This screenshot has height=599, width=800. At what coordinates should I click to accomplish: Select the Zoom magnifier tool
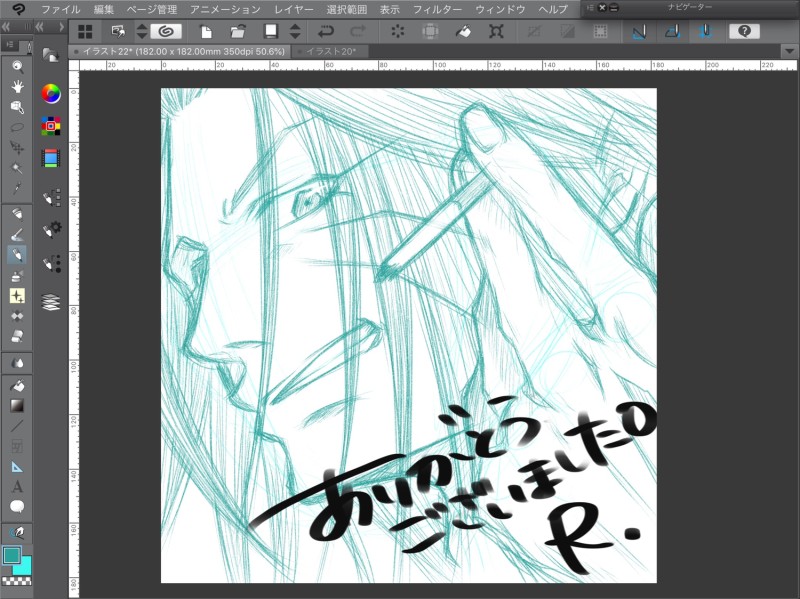tap(17, 66)
